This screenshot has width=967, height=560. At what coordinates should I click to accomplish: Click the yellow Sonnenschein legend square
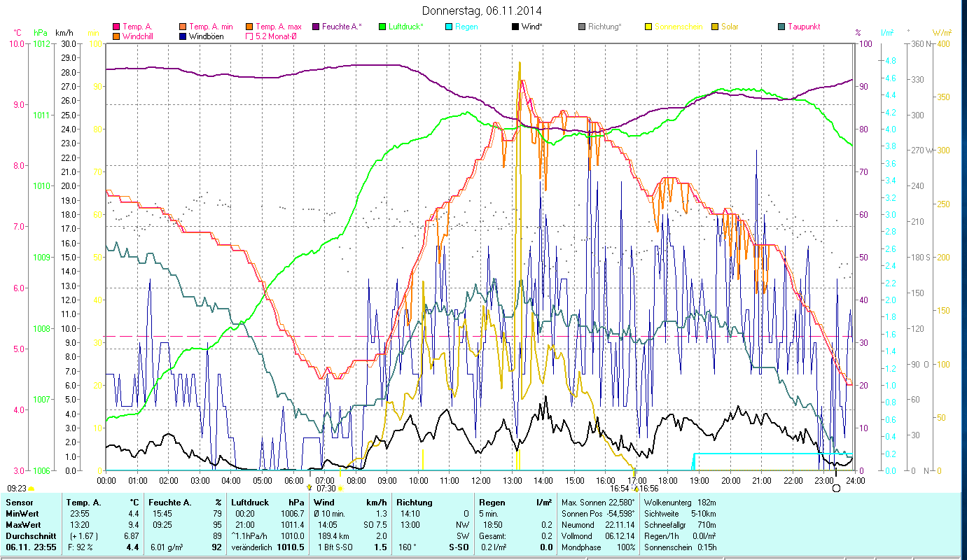[x=648, y=27]
